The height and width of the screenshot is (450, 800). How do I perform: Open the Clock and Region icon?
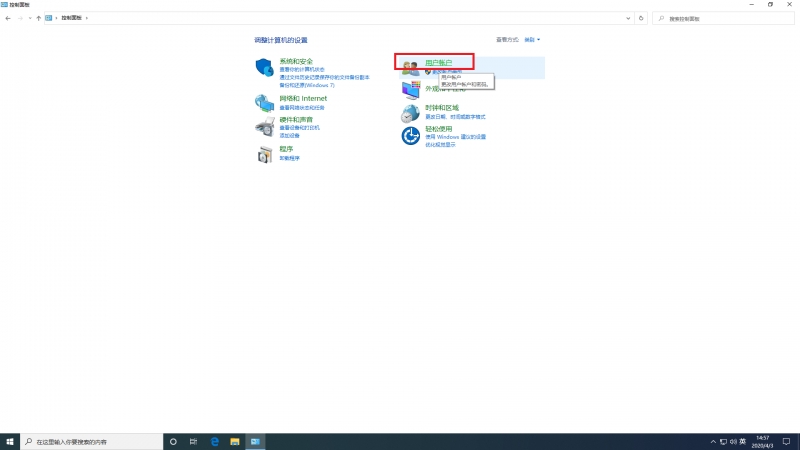[410, 113]
